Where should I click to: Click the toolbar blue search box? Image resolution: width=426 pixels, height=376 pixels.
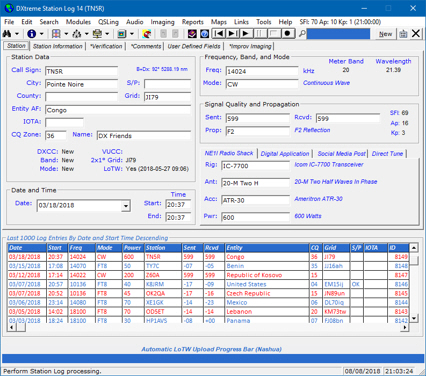coord(338,34)
